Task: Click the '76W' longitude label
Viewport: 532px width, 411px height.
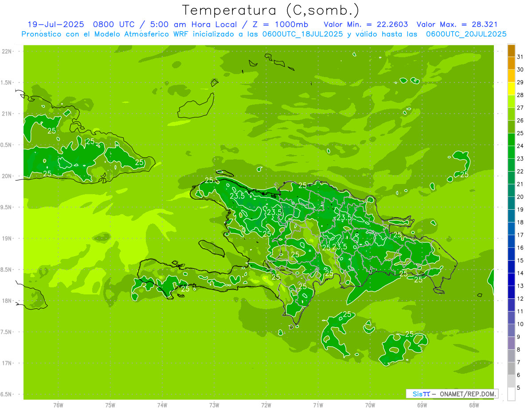Action: pyautogui.click(x=58, y=405)
